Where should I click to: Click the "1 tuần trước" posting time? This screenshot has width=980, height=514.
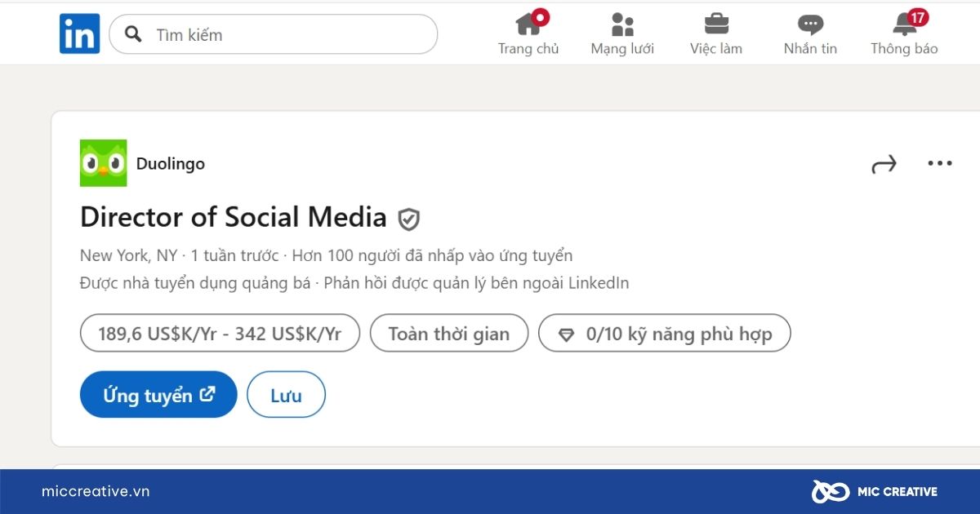tap(234, 255)
